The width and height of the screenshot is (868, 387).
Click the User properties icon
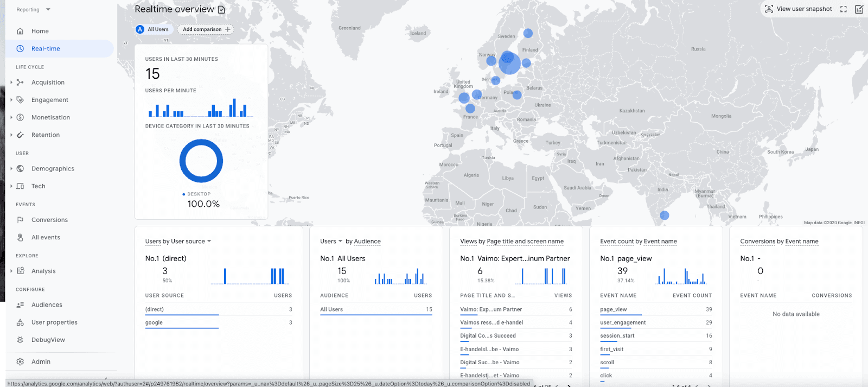(20, 322)
